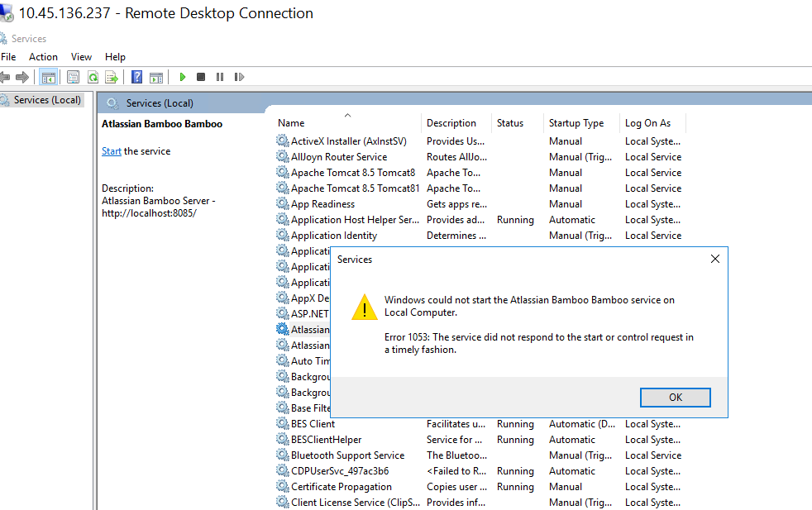The image size is (812, 510).
Task: Select the Apache Tomcat 8.5 Tomcat8 service
Action: (x=349, y=172)
